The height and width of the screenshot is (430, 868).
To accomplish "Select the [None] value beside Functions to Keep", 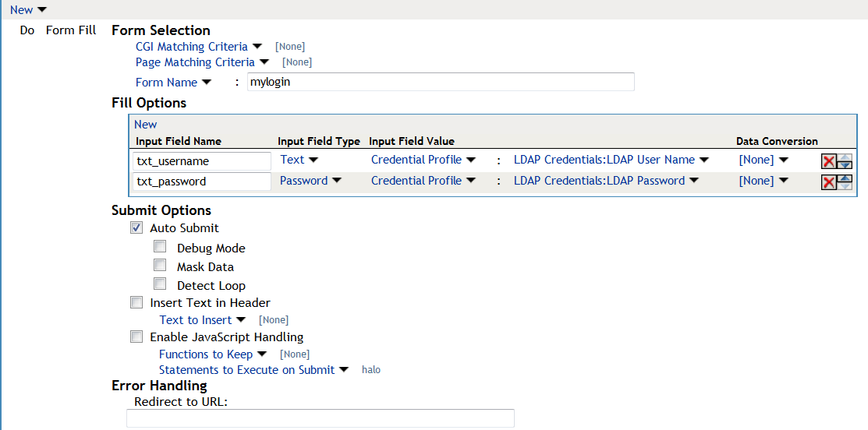I will click(x=295, y=354).
